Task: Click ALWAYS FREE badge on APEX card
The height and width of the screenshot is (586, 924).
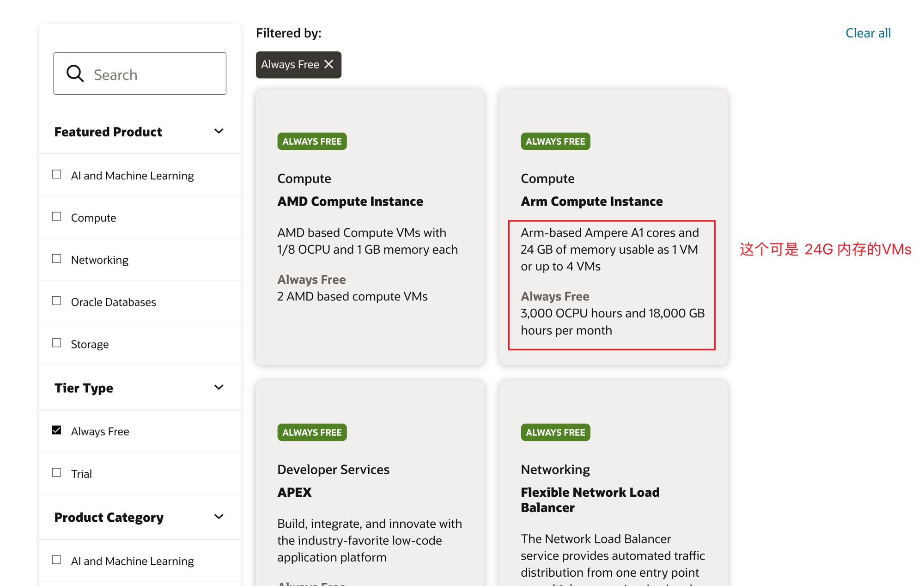Action: click(312, 433)
